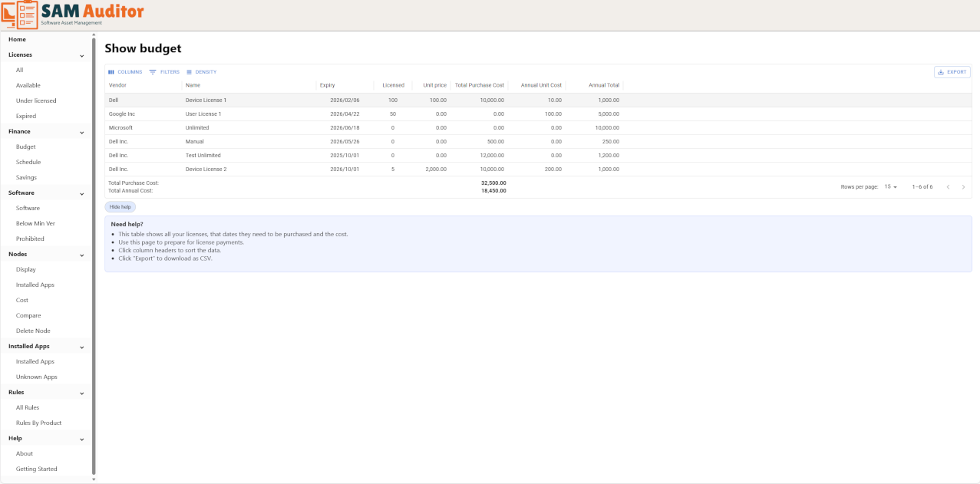The width and height of the screenshot is (980, 484).
Task: Sort the table by the Vendor column
Action: tap(117, 85)
